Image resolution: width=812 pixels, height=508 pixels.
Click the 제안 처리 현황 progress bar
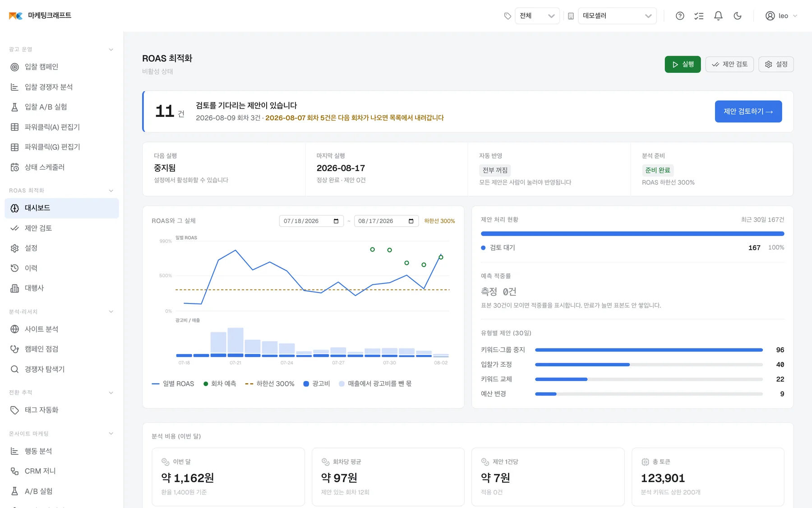tap(632, 234)
